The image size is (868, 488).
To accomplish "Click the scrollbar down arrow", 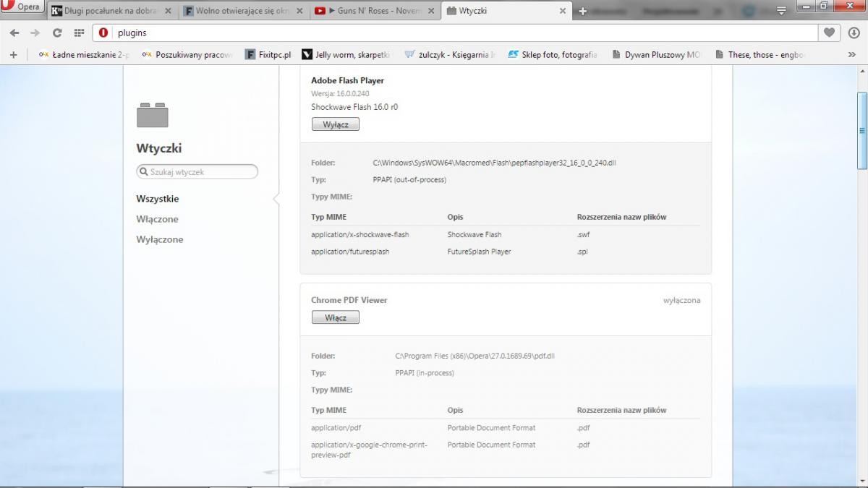I will pos(862,482).
